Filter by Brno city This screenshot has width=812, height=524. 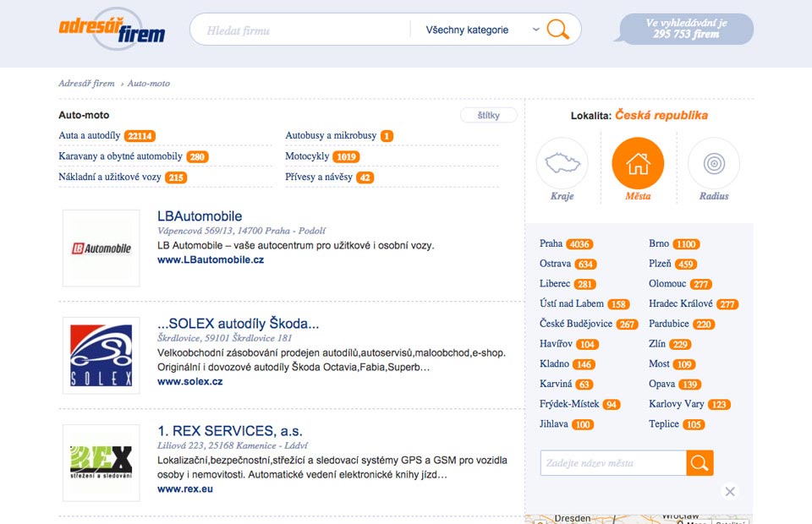[659, 243]
